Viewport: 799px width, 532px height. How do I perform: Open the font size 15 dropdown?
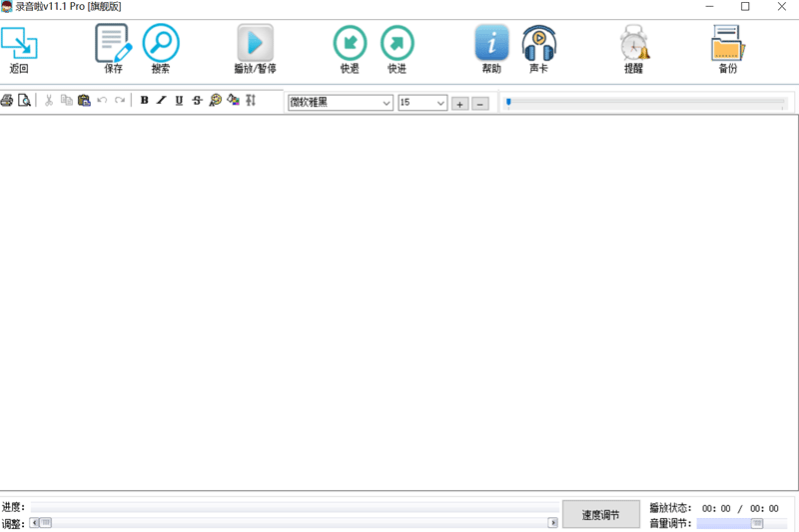pyautogui.click(x=440, y=103)
